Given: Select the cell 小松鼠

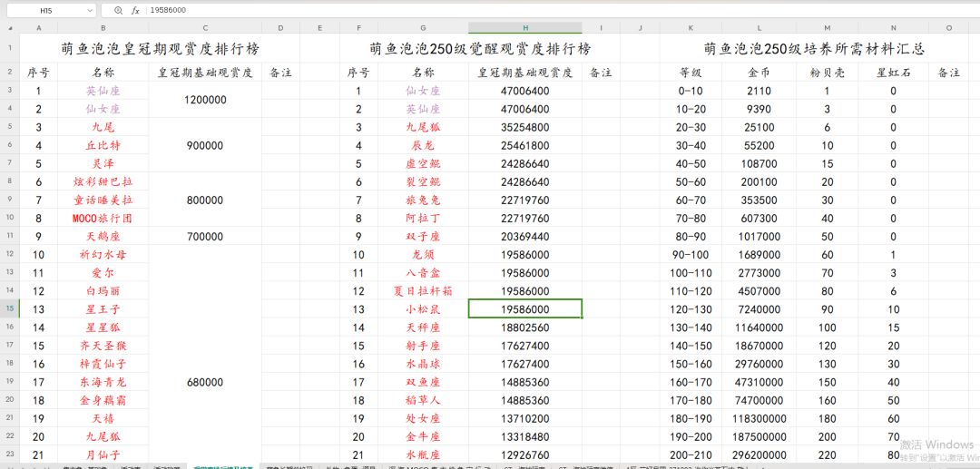Looking at the screenshot, I should (423, 309).
